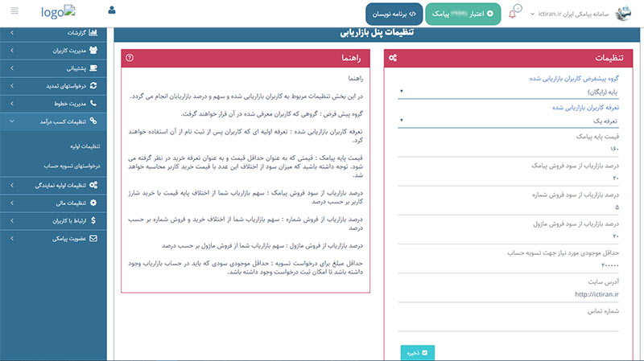Screen dimensions: 644x361
Task: Expand the گزارشات menu chevron
Action: [x=12, y=32]
